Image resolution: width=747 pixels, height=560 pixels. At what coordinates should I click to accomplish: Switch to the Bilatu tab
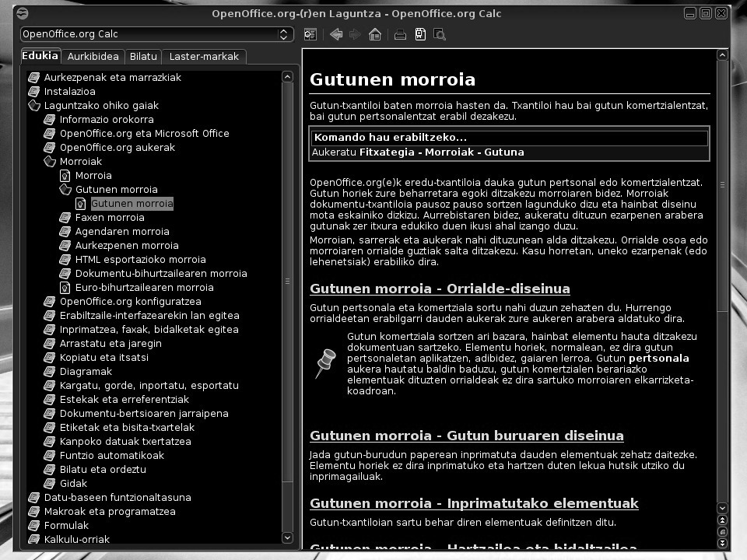(x=143, y=56)
